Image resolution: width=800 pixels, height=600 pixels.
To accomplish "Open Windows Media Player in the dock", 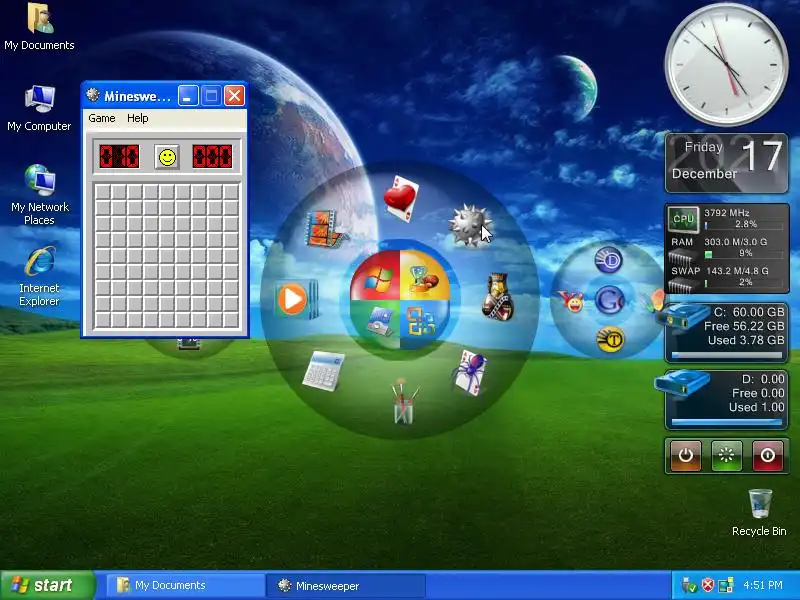I will [296, 299].
